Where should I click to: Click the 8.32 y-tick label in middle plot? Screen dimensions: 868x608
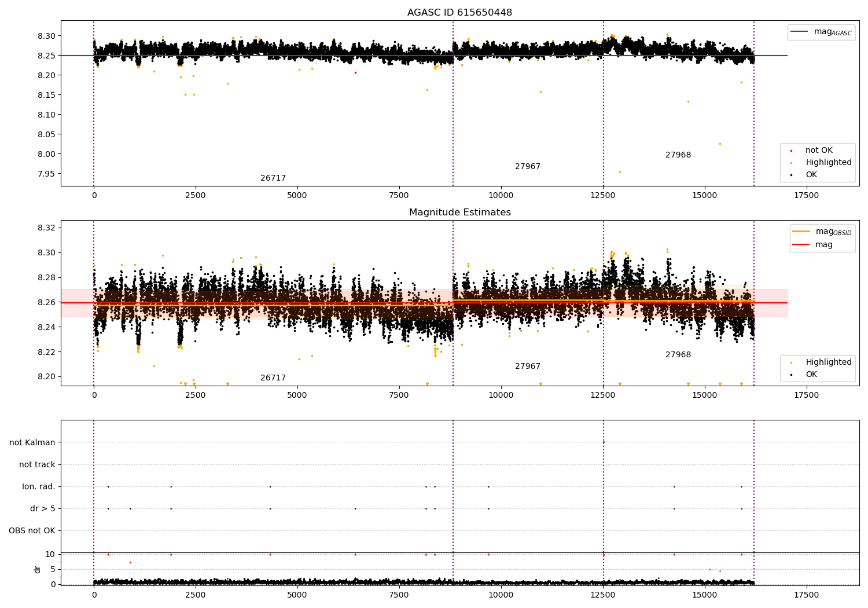pyautogui.click(x=46, y=228)
